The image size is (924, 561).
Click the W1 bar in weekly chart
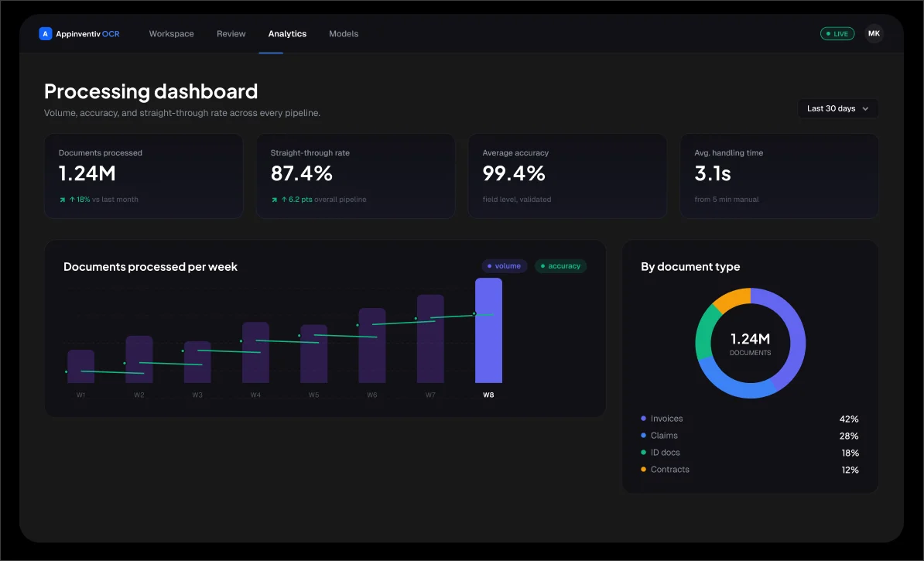(80, 367)
